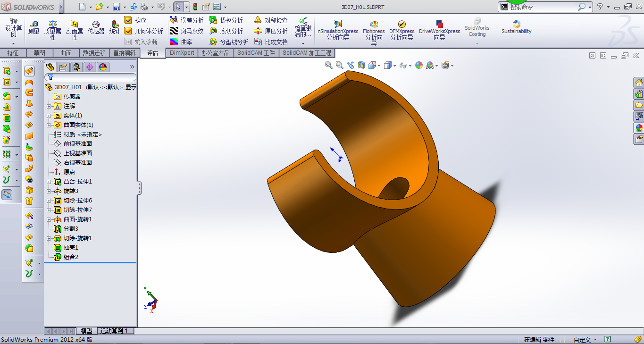This screenshot has height=344, width=644.
Task: Open 剖面属性 section properties
Action: 74,29
